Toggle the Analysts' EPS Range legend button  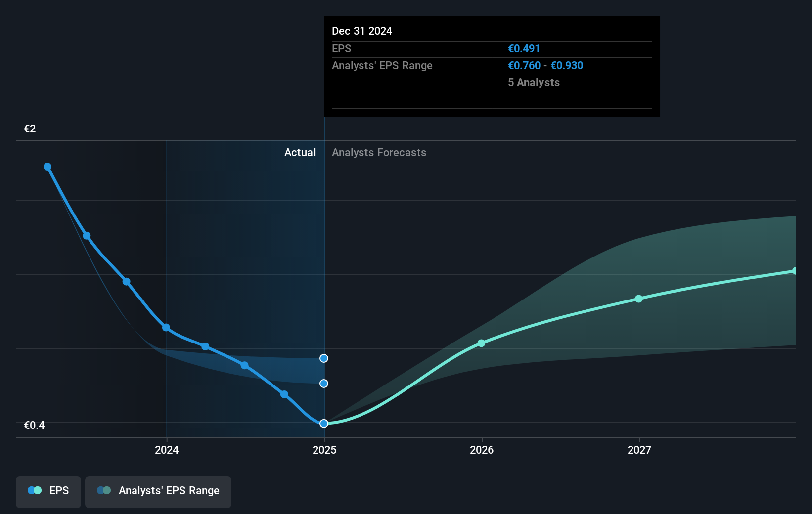[158, 492]
